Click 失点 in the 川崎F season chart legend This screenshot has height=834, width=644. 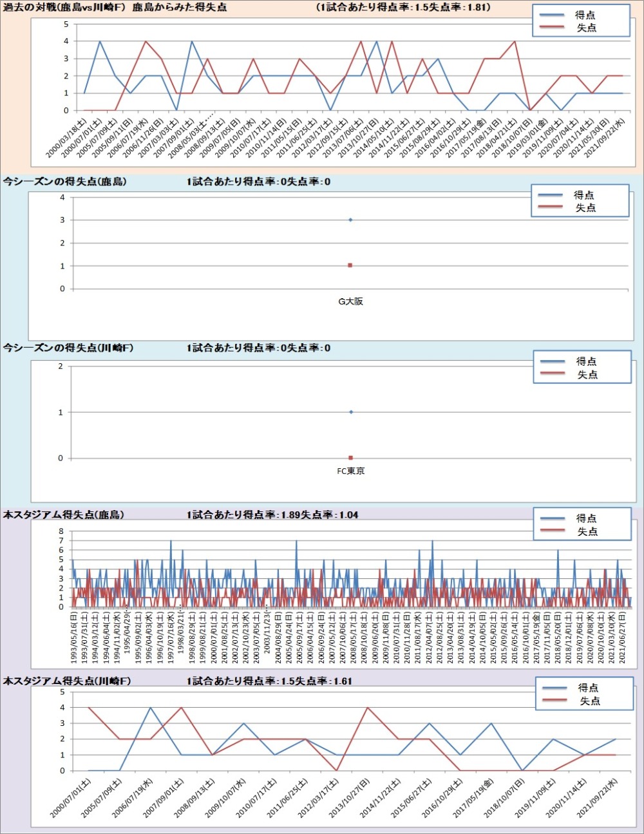pos(586,375)
